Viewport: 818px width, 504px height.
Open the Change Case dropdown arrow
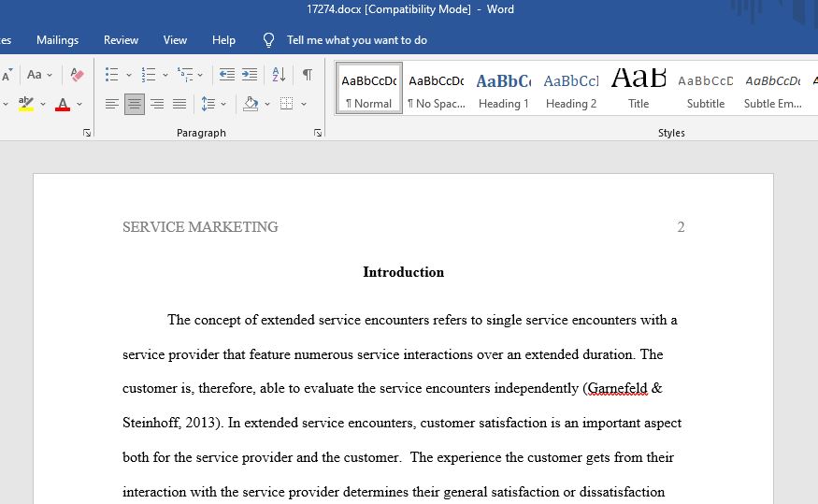click(x=50, y=75)
